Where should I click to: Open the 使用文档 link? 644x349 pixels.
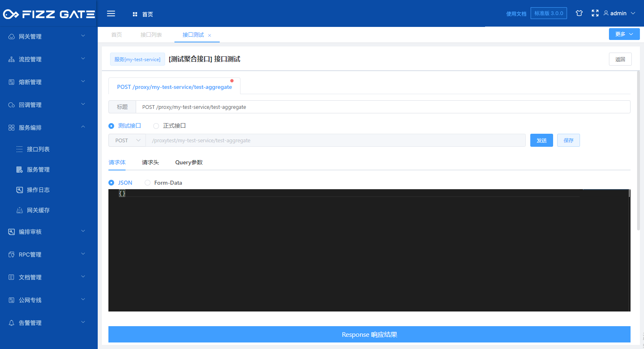pos(516,14)
